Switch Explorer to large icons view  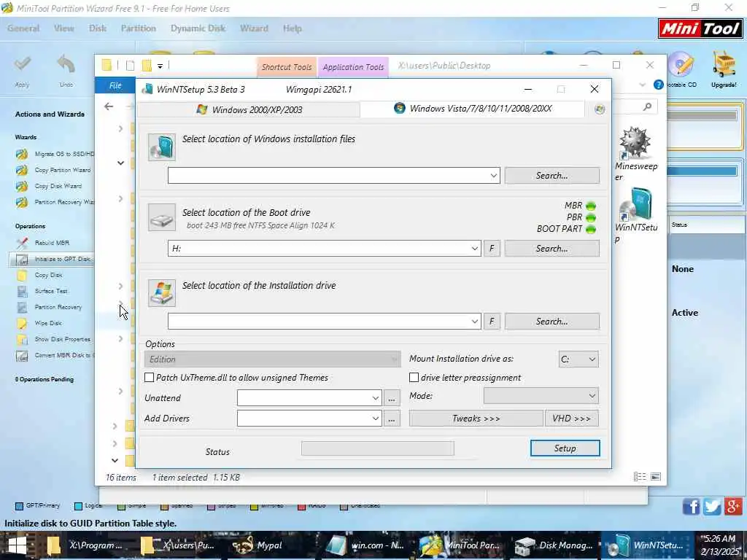pyautogui.click(x=656, y=477)
